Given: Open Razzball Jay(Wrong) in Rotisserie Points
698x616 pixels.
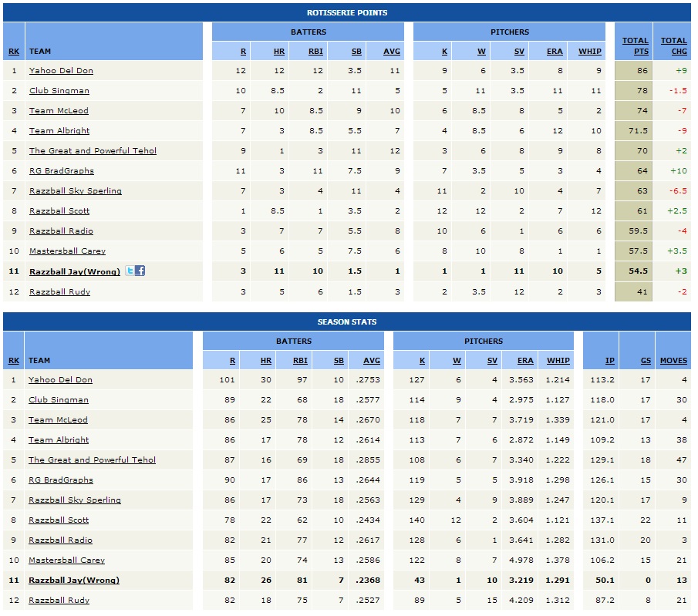Looking at the screenshot, I should [x=75, y=271].
